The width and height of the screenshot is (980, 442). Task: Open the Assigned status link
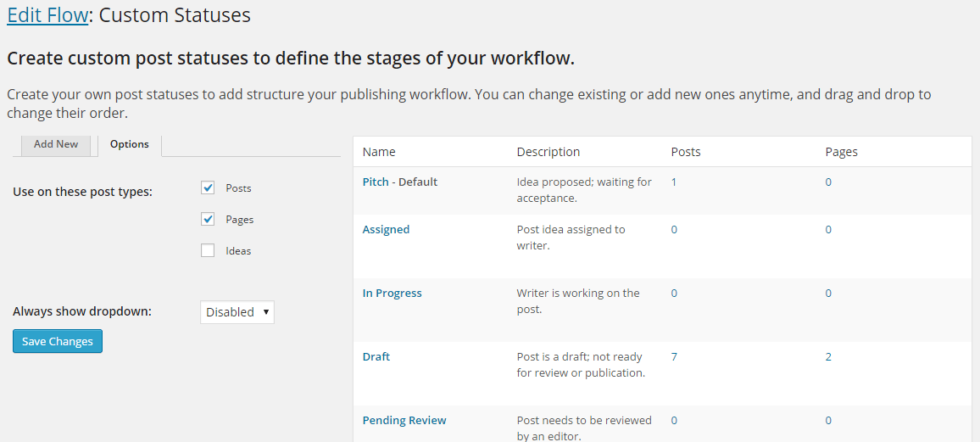click(387, 229)
